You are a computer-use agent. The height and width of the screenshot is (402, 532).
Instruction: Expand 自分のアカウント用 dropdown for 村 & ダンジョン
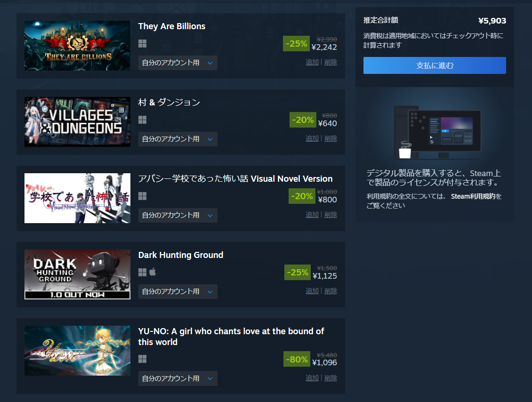(178, 139)
